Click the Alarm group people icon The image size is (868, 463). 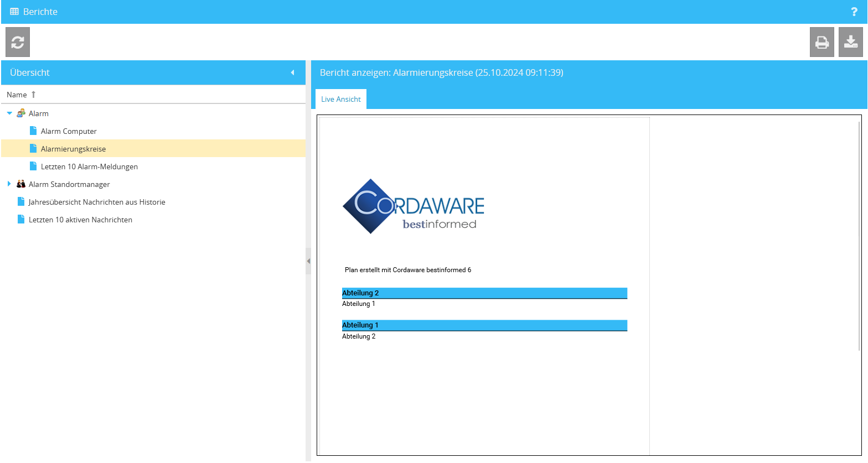pos(21,113)
